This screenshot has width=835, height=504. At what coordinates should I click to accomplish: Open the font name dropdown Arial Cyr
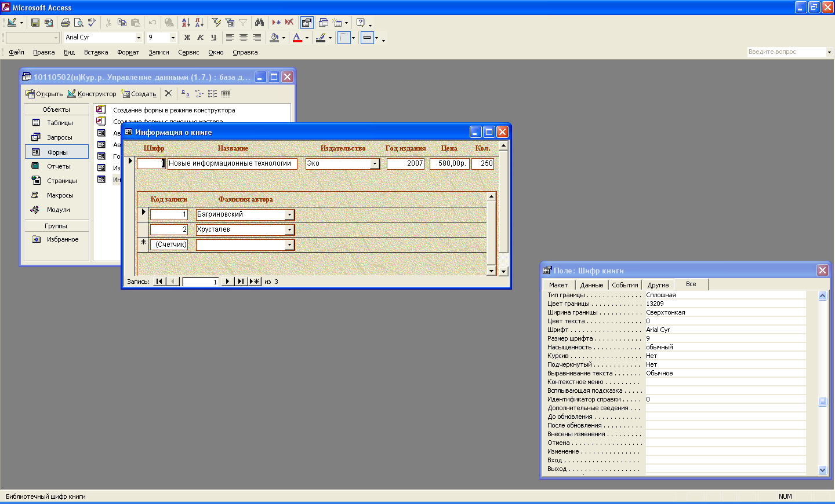[139, 38]
